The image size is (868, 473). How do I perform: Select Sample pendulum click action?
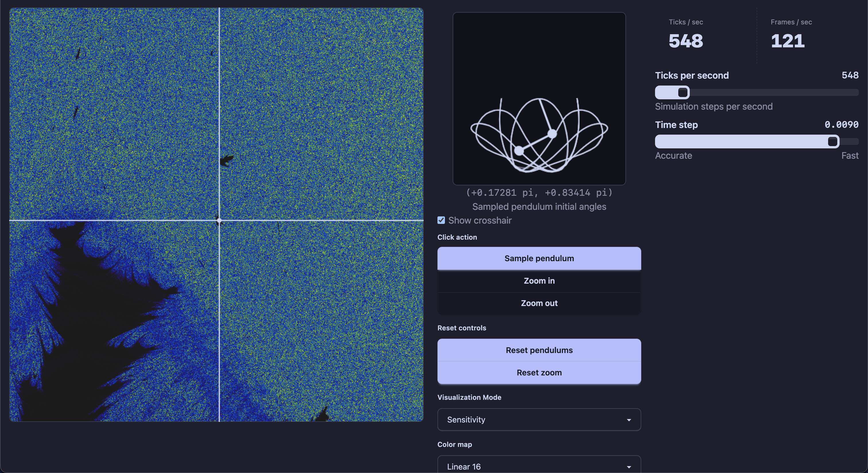(539, 258)
